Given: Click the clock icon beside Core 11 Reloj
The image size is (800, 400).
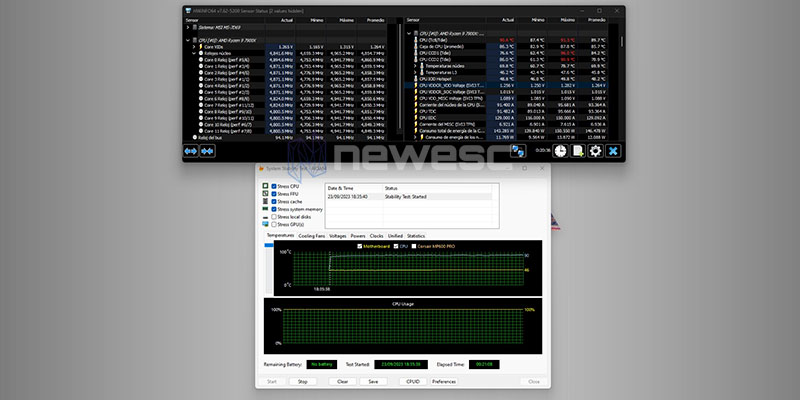Looking at the screenshot, I should pos(201,131).
